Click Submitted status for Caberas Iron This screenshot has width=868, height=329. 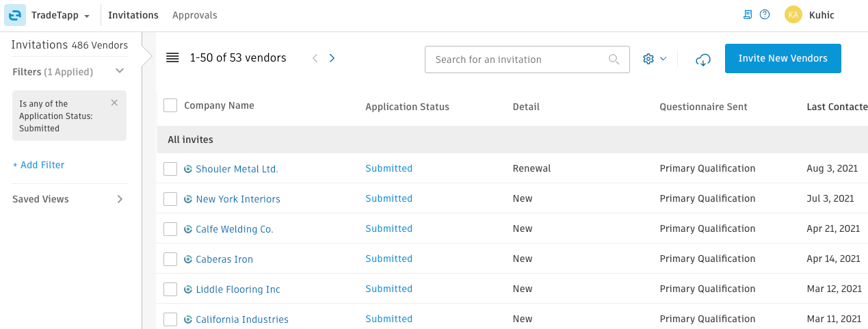coord(389,259)
